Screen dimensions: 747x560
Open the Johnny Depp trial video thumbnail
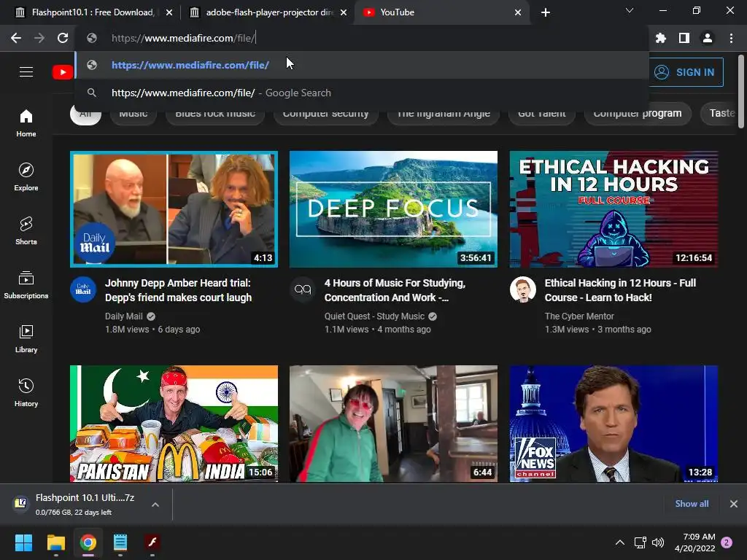[174, 209]
